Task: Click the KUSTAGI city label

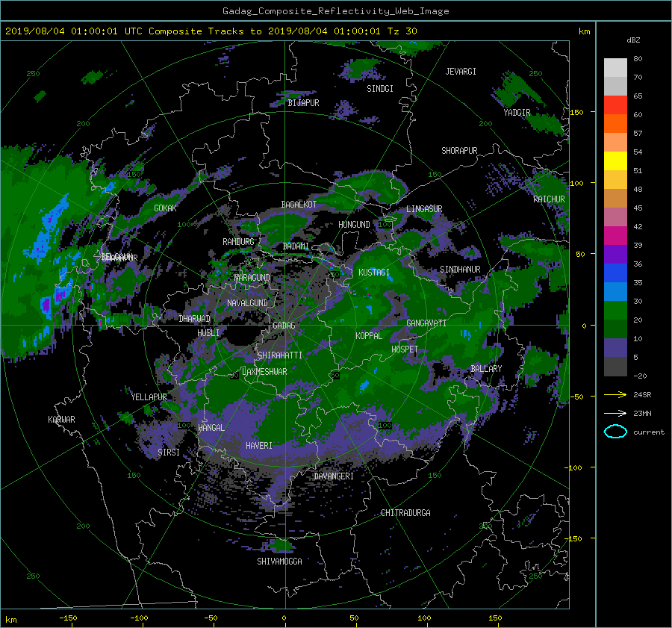Action: click(374, 273)
